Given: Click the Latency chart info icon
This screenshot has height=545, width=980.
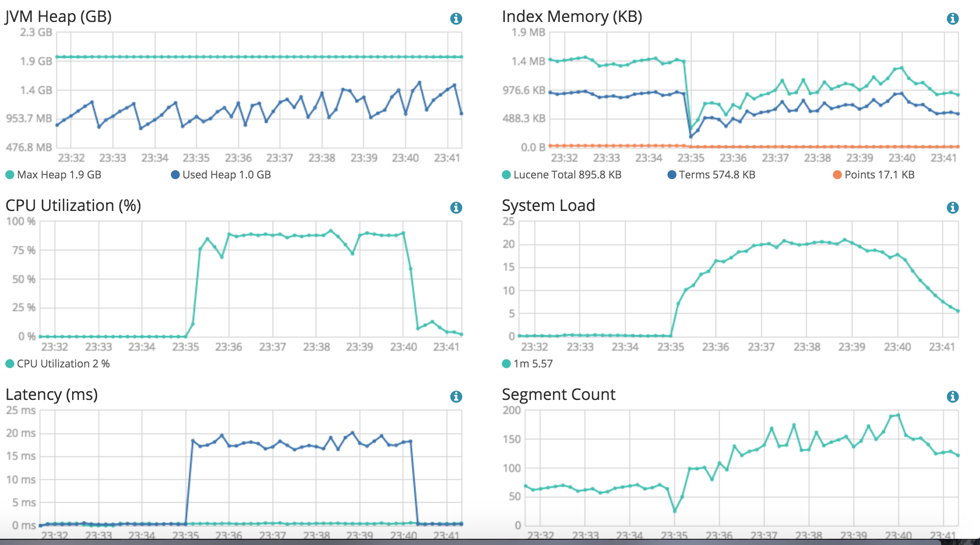Looking at the screenshot, I should [x=456, y=396].
